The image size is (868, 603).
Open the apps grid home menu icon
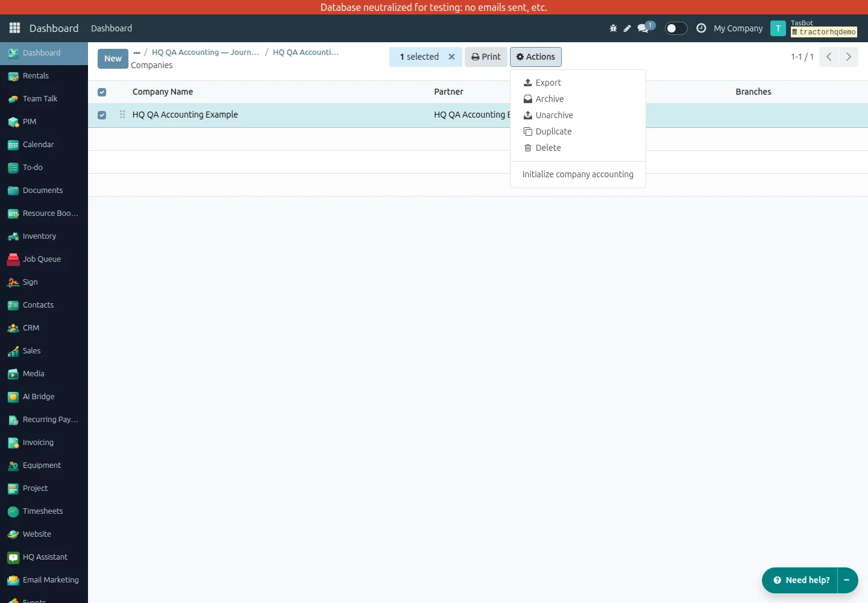click(x=15, y=28)
